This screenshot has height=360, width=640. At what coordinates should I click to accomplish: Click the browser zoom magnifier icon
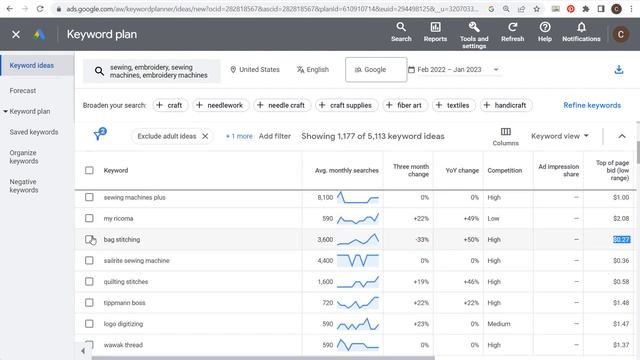coord(506,9)
